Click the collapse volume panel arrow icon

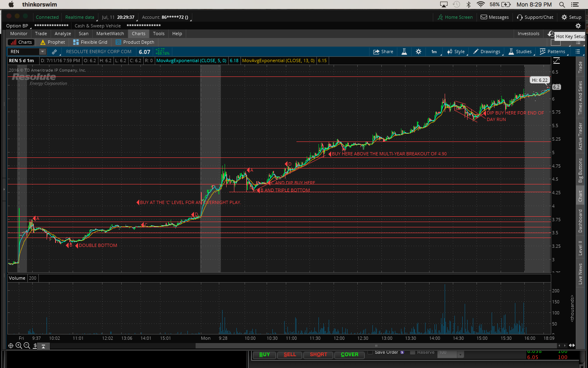pyautogui.click(x=43, y=346)
